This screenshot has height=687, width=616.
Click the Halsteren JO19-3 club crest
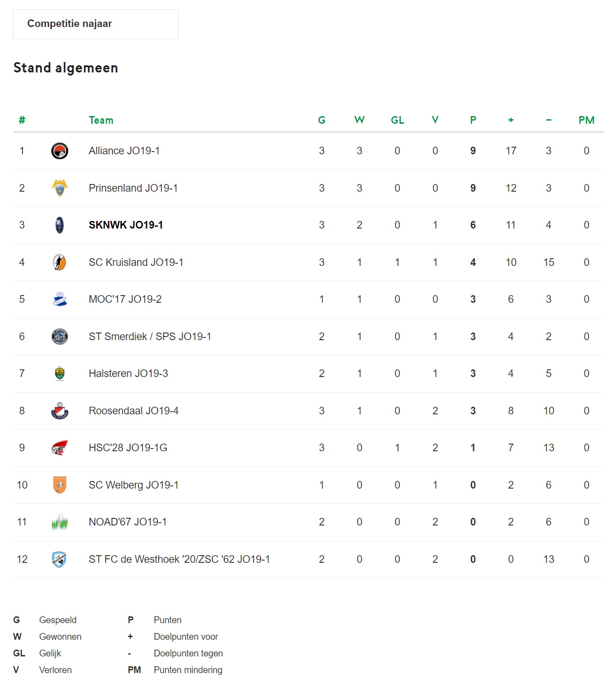coord(60,373)
